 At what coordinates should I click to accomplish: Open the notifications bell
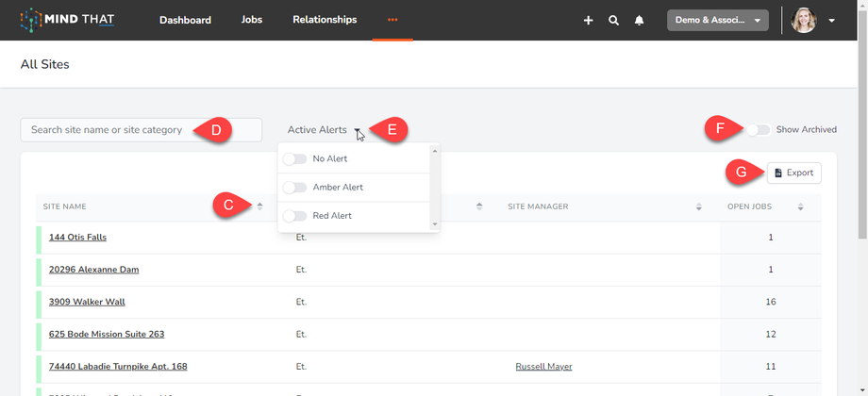[x=639, y=20]
